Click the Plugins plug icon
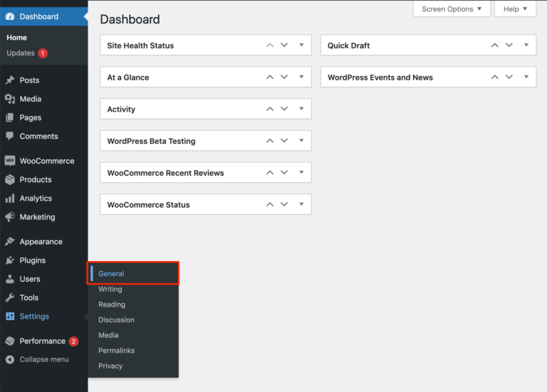This screenshot has width=547, height=392. point(10,260)
